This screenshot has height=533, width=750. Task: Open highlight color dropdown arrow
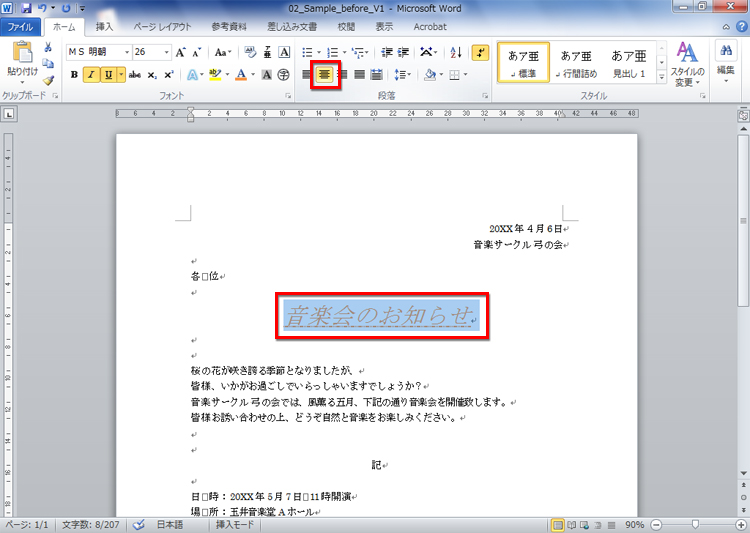point(227,75)
